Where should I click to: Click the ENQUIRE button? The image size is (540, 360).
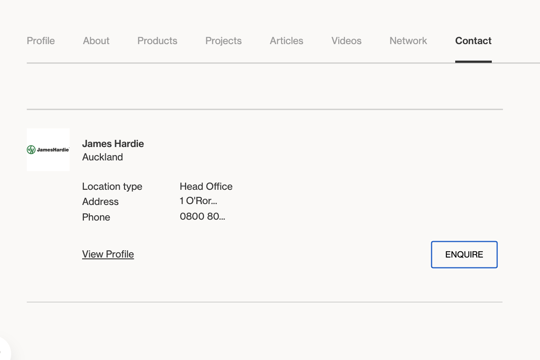tap(464, 255)
